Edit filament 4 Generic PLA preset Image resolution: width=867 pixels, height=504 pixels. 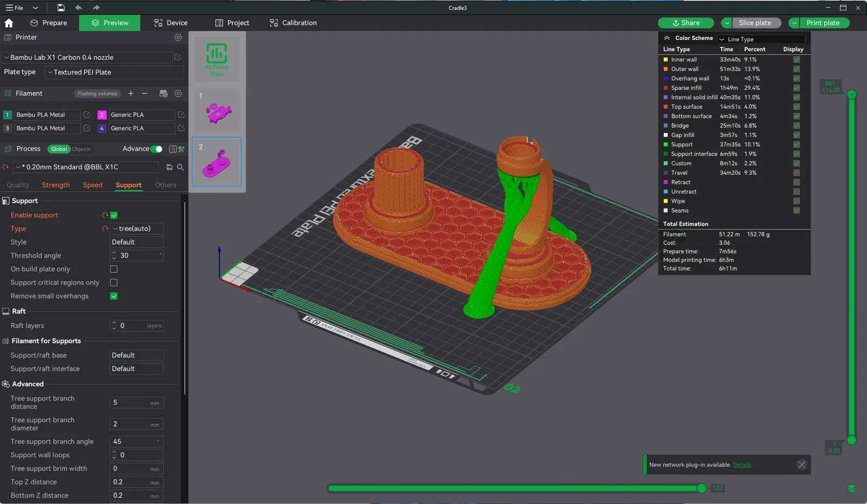[181, 128]
